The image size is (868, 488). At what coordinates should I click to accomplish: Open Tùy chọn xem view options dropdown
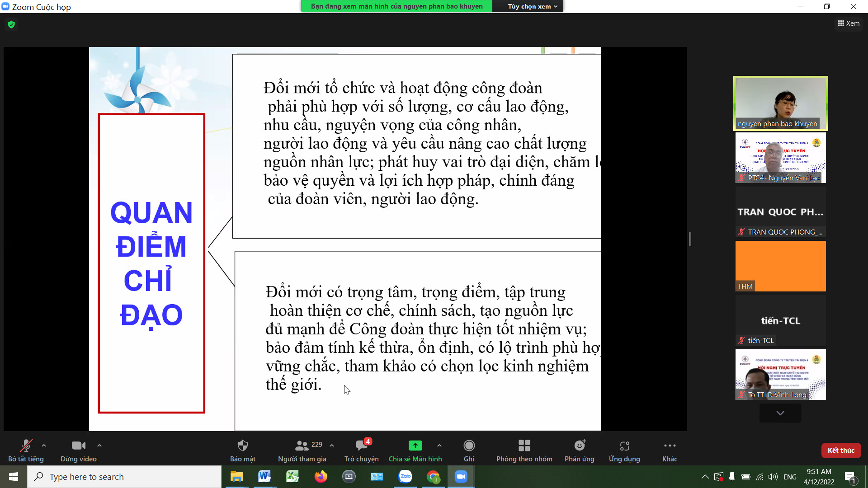[x=532, y=6]
